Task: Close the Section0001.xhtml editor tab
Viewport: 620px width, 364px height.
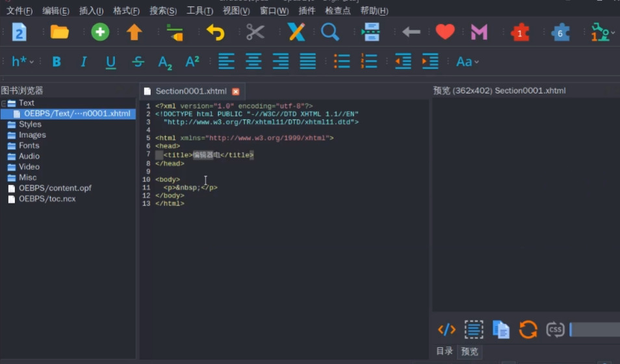Action: pyautogui.click(x=236, y=92)
